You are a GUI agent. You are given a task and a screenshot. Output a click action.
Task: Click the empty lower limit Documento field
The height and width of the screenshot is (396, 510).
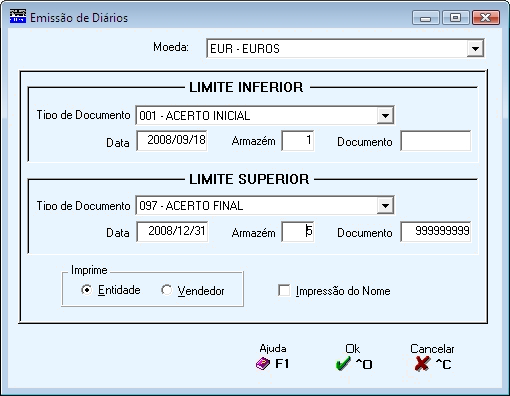click(436, 141)
